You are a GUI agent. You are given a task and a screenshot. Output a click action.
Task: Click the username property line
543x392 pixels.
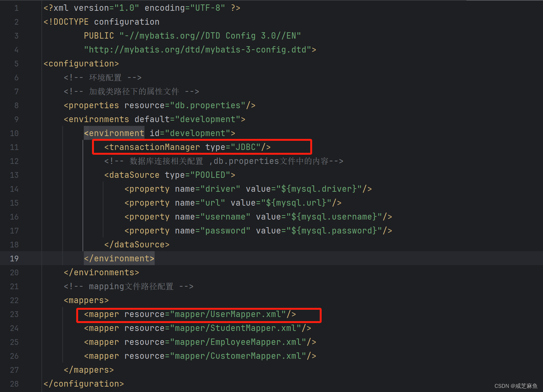[258, 217]
